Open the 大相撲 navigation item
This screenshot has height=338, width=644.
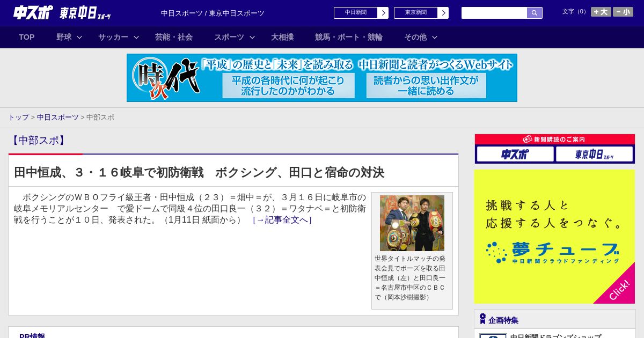(282, 37)
